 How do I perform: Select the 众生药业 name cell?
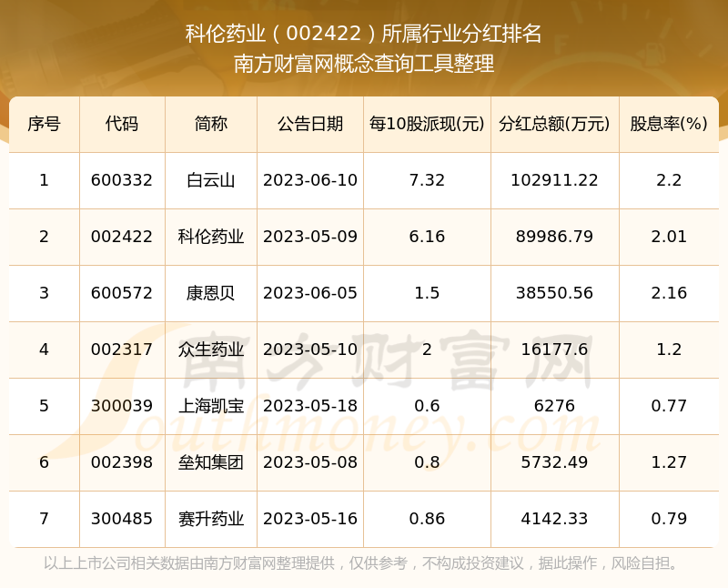click(211, 350)
